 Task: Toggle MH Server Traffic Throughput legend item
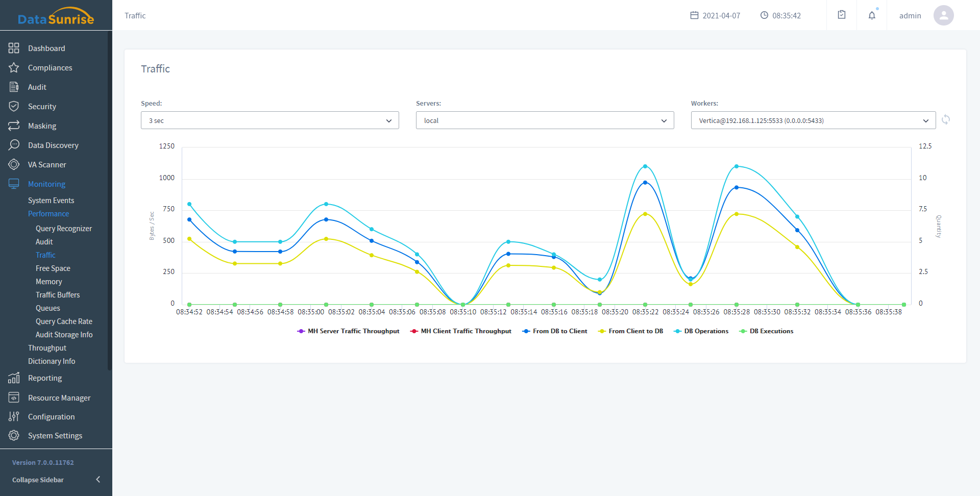tap(348, 331)
